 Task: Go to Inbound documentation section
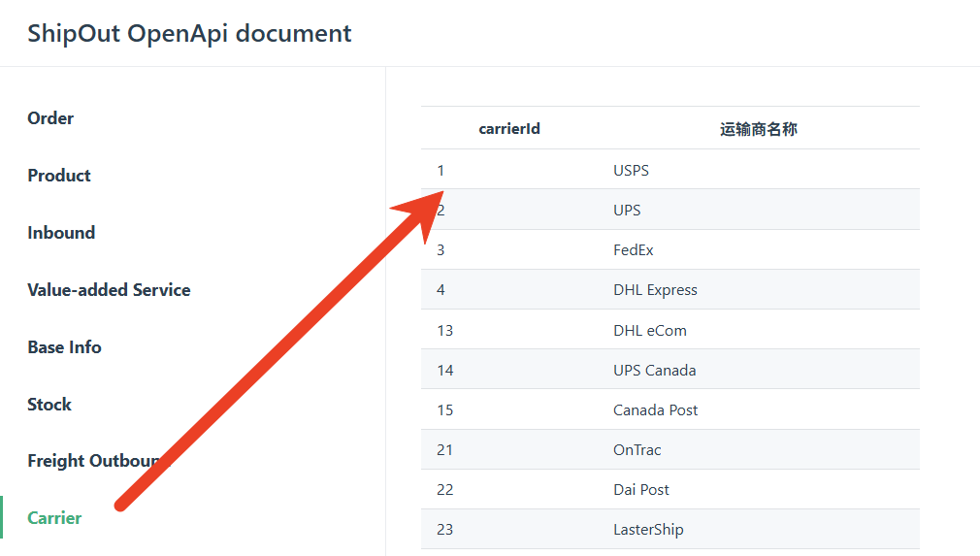[x=61, y=233]
